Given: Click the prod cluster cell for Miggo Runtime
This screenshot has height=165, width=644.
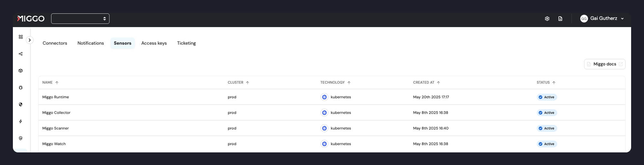Looking at the screenshot, I should click(232, 97).
